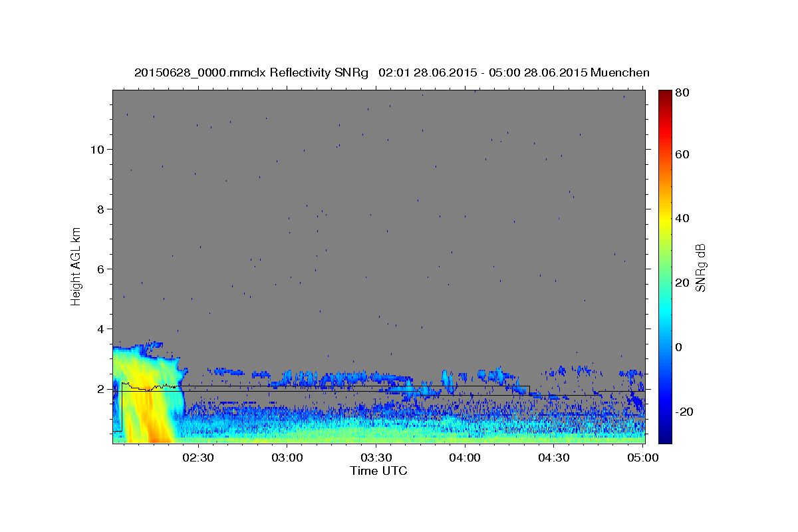This screenshot has height=532, width=798.
Task: Click the 03:30 time tick label
Action: tap(376, 458)
